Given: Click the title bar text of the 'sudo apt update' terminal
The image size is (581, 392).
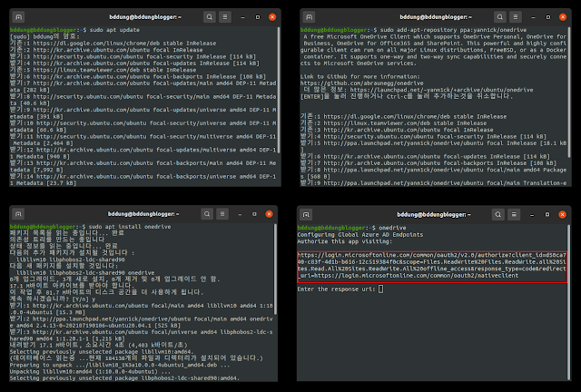Looking at the screenshot, I should click(145, 17).
